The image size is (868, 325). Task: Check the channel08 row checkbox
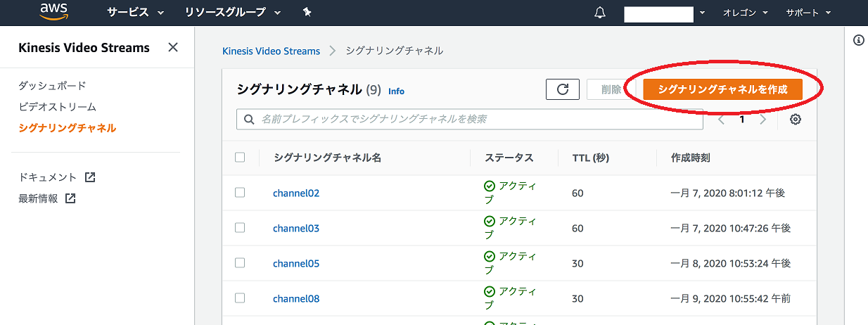point(240,298)
